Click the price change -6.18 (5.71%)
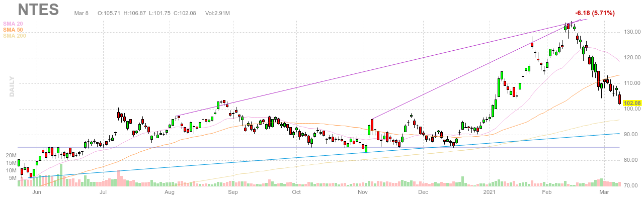Image resolution: width=644 pixels, height=201 pixels. click(x=595, y=13)
